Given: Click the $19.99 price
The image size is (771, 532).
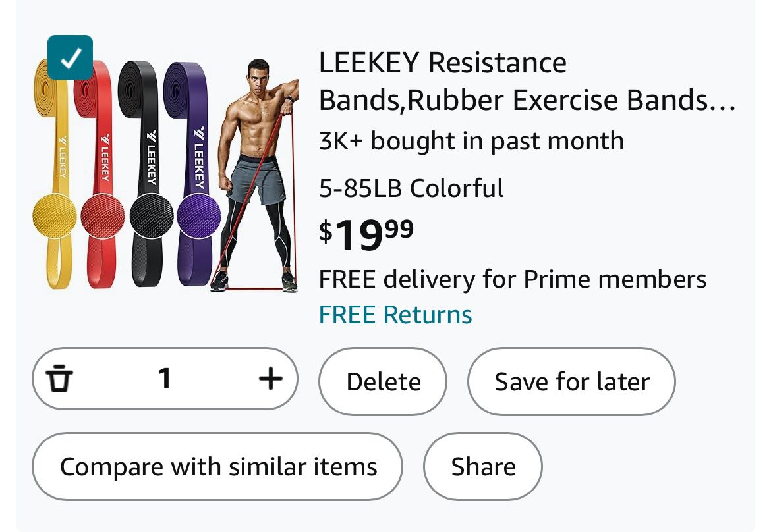Looking at the screenshot, I should coord(366,235).
